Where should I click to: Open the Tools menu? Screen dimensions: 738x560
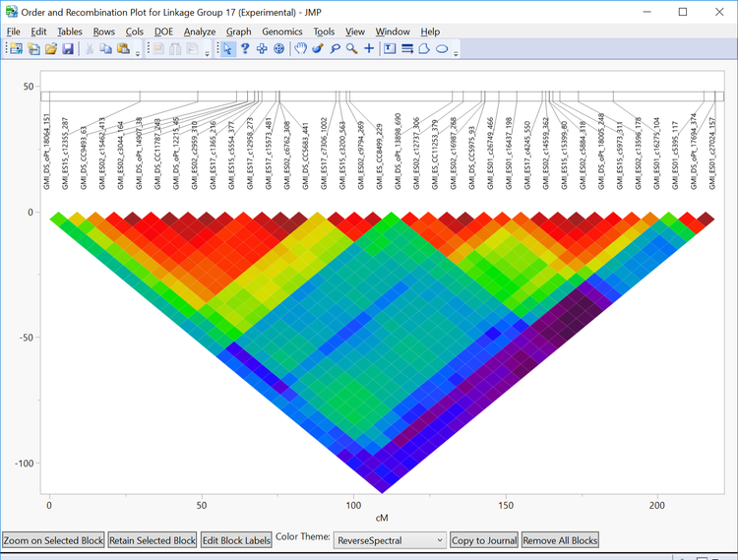point(324,31)
